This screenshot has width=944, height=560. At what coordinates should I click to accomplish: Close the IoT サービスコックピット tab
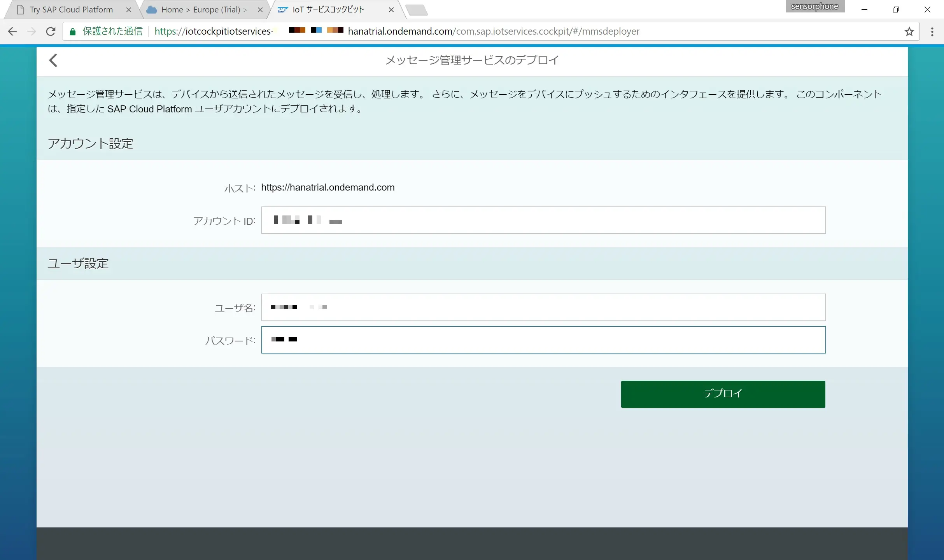point(391,10)
